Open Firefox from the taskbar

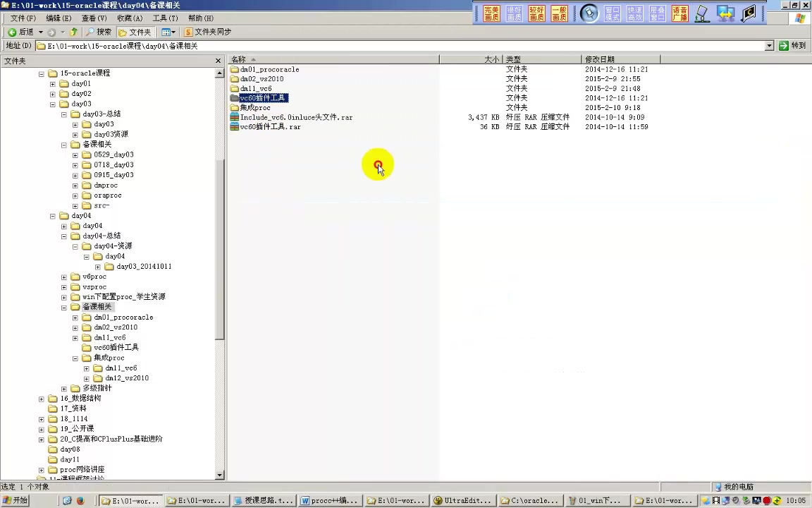[80, 500]
